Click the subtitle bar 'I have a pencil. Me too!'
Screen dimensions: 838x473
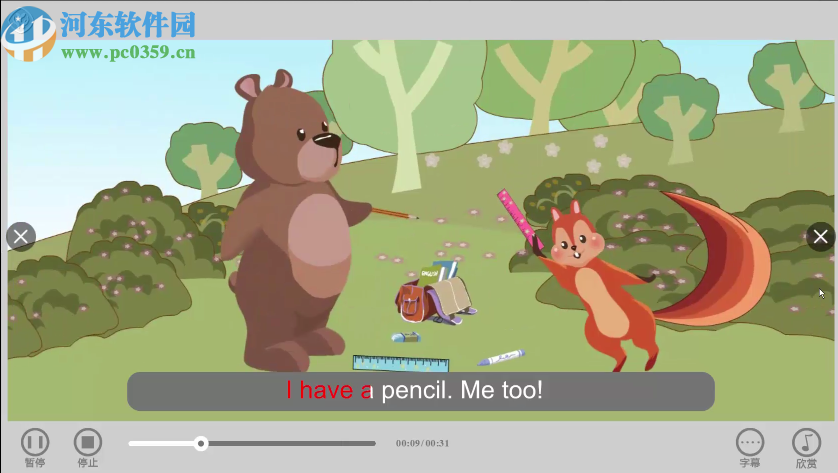pyautogui.click(x=421, y=391)
